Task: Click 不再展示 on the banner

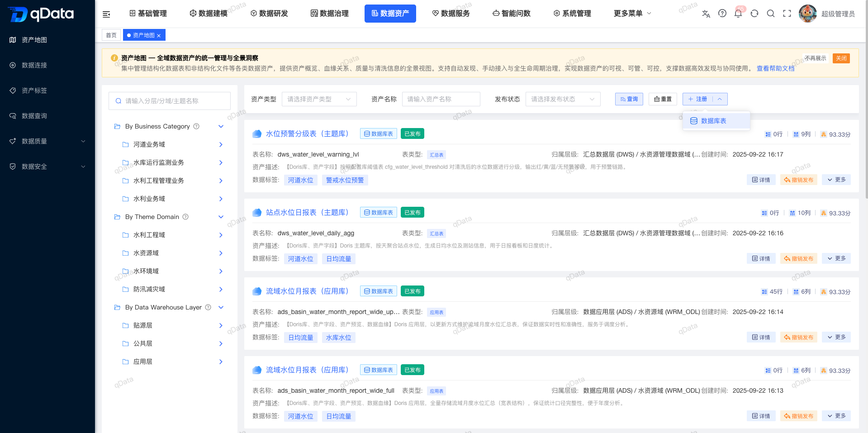Action: (816, 58)
